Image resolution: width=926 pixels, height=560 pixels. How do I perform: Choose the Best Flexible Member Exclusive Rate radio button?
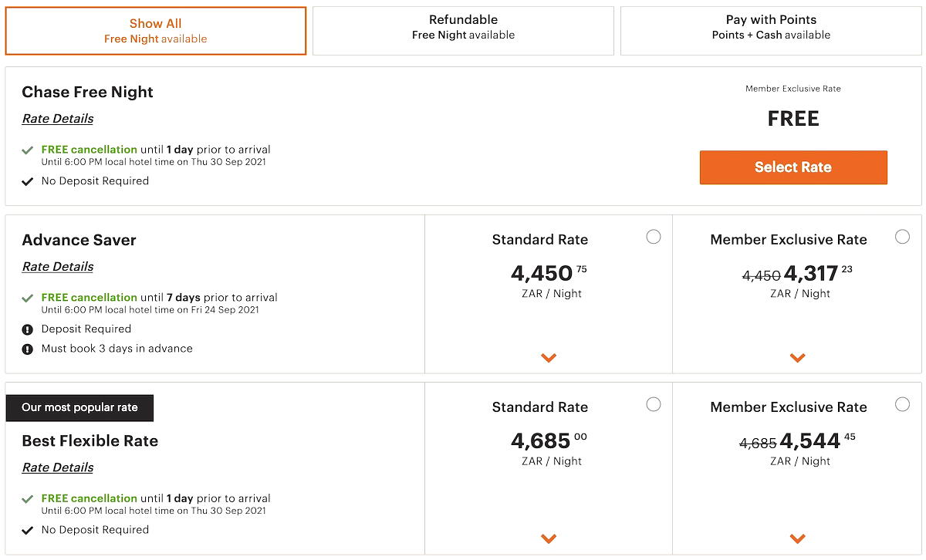(x=902, y=404)
